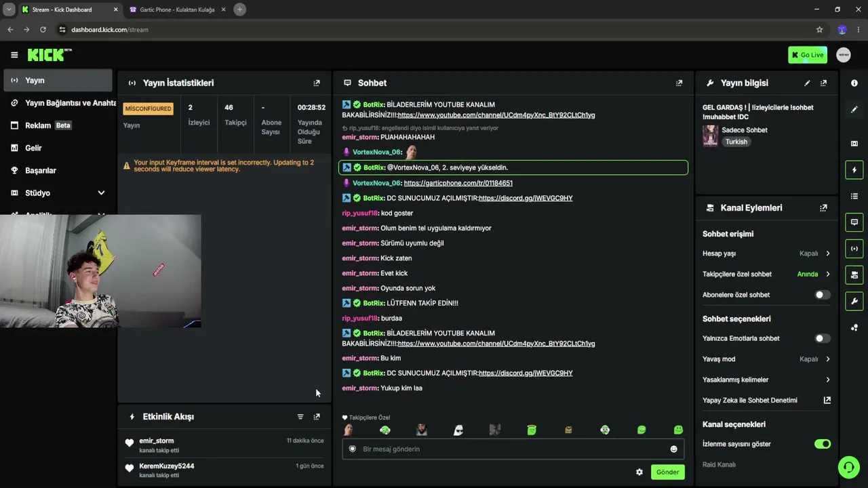
Task: Toggle Yalnızca Emotlarla sohbet switch
Action: [822, 338]
